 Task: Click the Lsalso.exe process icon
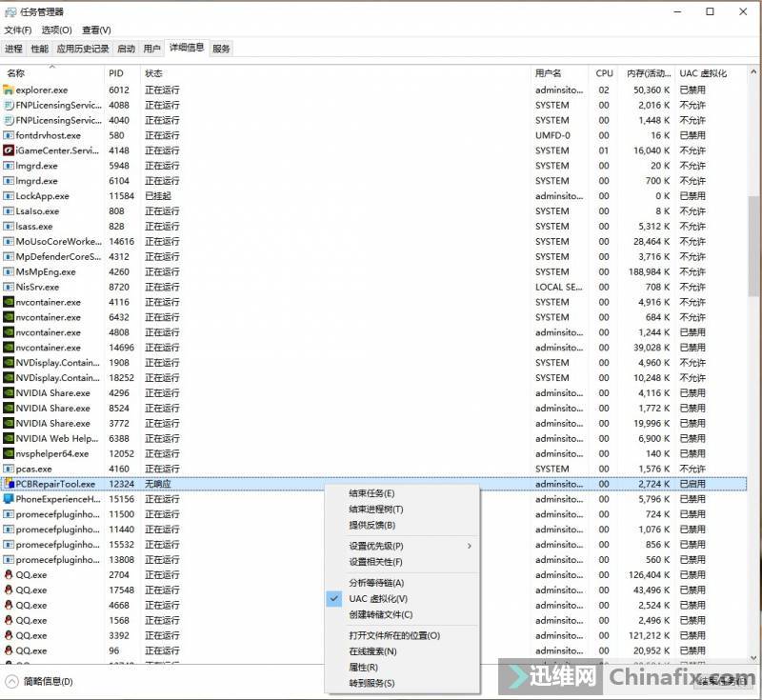point(9,211)
